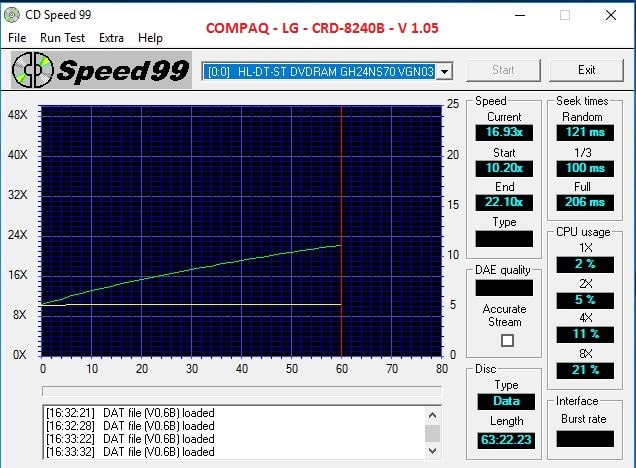Click the Exit button

(x=586, y=70)
